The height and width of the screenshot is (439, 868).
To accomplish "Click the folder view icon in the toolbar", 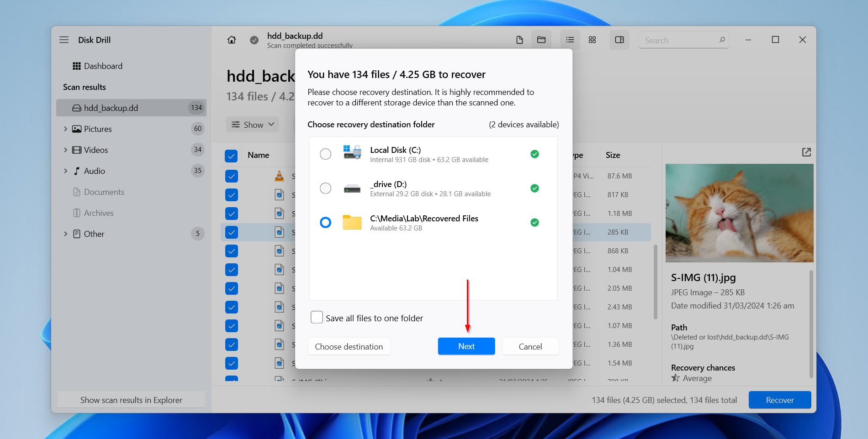I will click(541, 40).
